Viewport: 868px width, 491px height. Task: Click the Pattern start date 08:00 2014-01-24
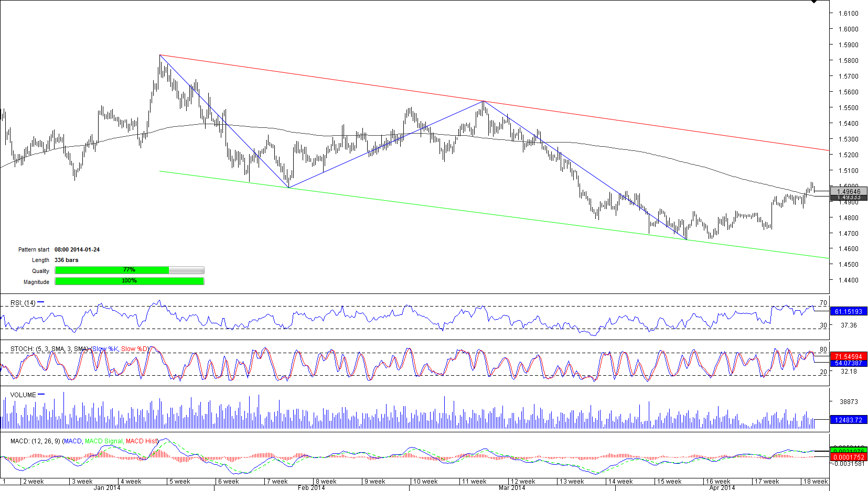[x=77, y=249]
